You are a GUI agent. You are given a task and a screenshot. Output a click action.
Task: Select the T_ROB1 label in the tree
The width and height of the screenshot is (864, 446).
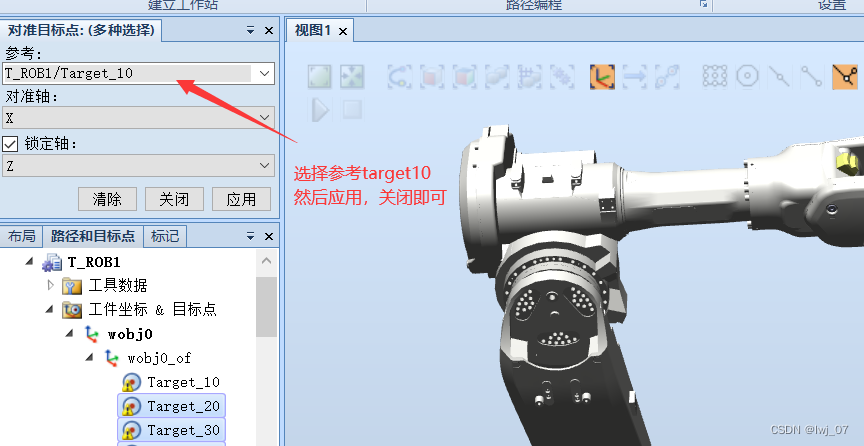pyautogui.click(x=94, y=261)
